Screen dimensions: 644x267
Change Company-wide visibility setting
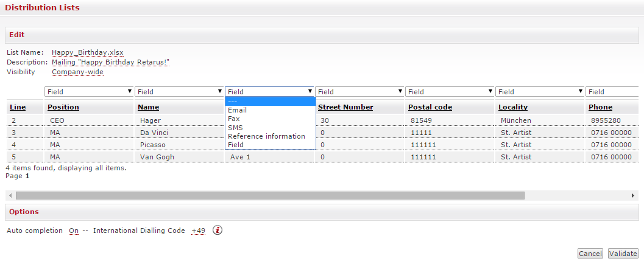pos(77,72)
